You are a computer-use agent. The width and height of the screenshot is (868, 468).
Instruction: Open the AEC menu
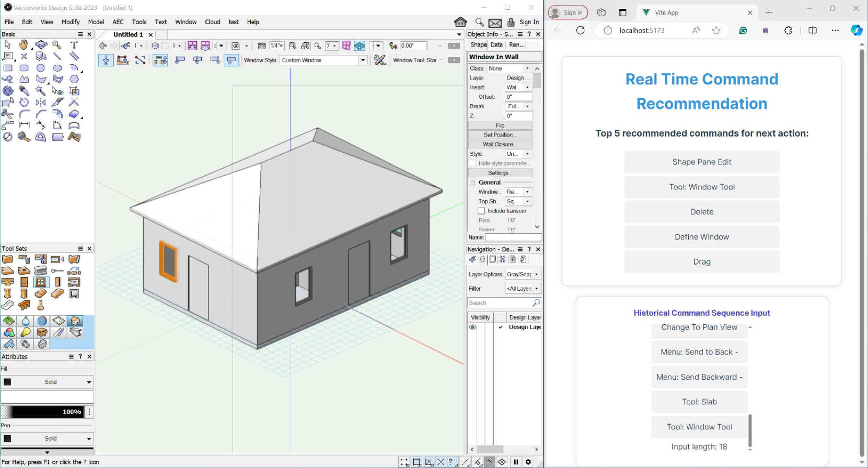(x=118, y=22)
